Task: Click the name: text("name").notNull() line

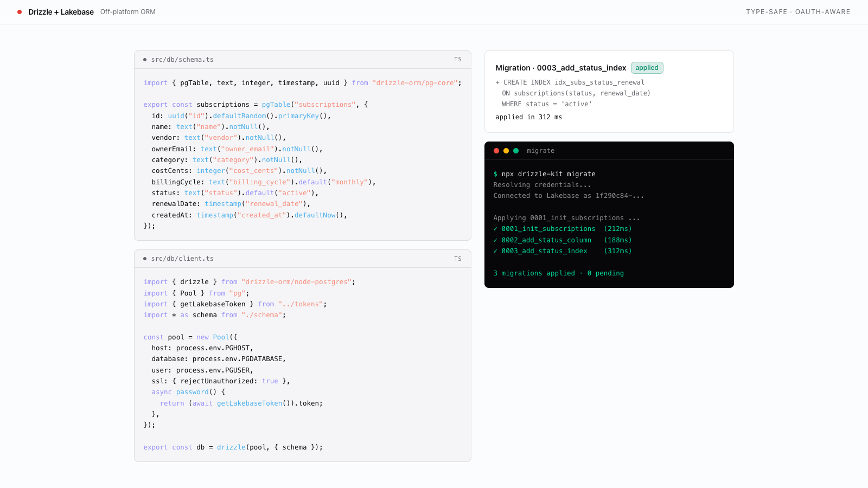Action: click(210, 127)
